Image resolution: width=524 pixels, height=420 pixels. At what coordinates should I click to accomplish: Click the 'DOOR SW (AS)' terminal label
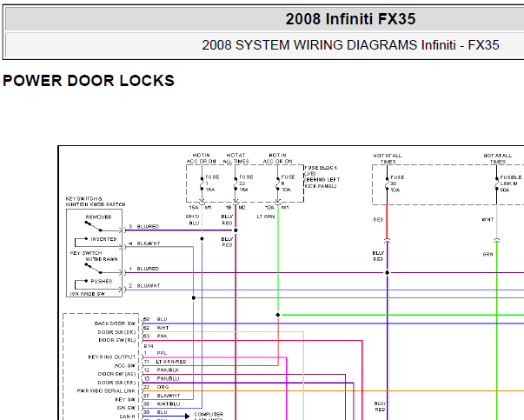pyautogui.click(x=116, y=374)
